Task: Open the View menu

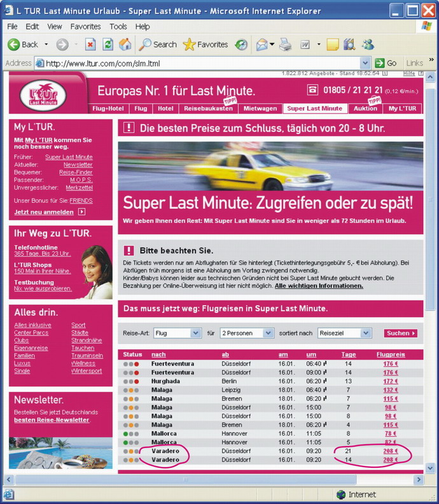Action: [54, 27]
